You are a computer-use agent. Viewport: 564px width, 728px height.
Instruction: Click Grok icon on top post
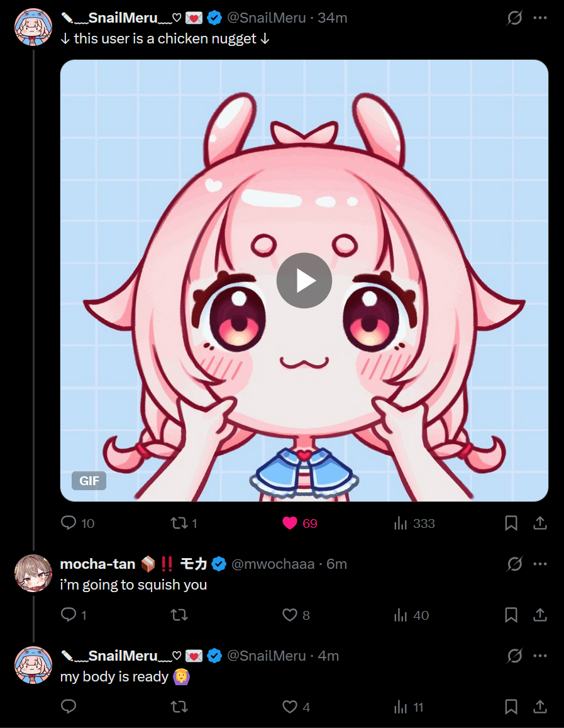click(x=514, y=18)
